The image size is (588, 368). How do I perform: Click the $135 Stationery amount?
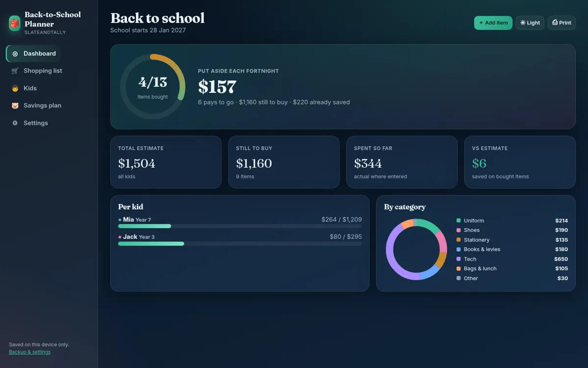click(x=562, y=240)
